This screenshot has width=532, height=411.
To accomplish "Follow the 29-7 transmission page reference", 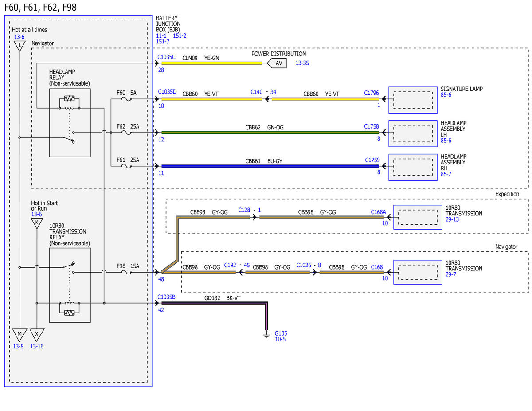I will click(x=451, y=274).
